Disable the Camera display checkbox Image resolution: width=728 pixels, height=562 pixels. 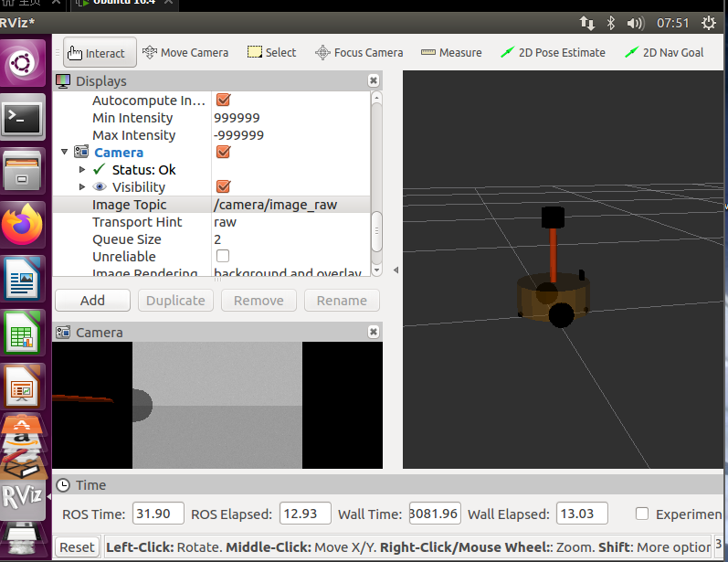click(x=223, y=153)
